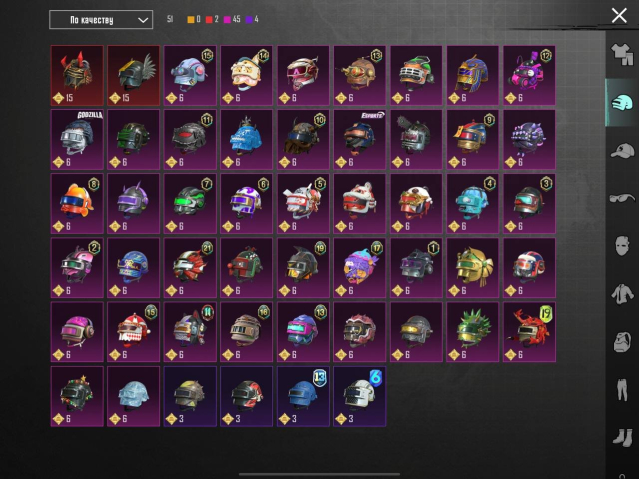The image size is (639, 479).
Task: Click the sort dropdown chevron arrow
Action: 143,20
